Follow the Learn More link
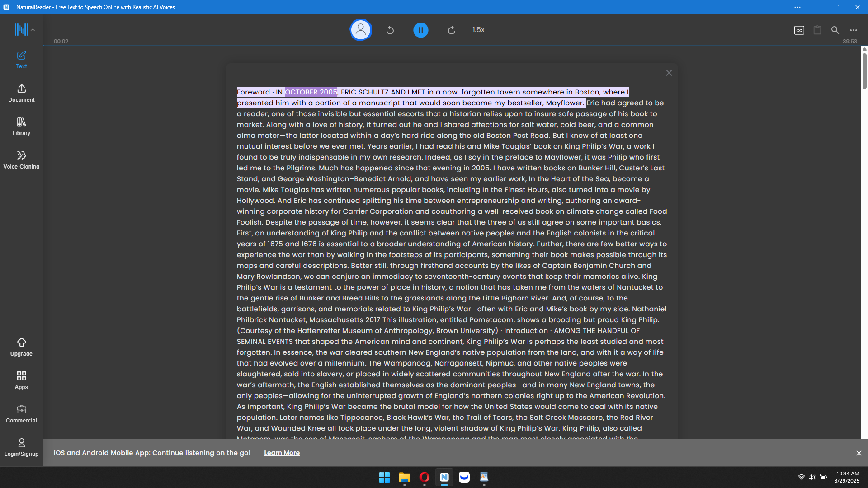The width and height of the screenshot is (868, 488). tap(282, 453)
